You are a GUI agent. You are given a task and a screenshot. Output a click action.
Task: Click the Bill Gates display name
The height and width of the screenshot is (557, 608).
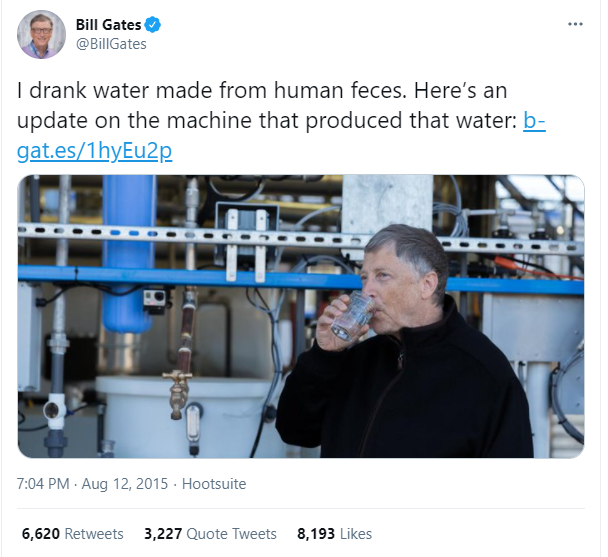tap(108, 24)
